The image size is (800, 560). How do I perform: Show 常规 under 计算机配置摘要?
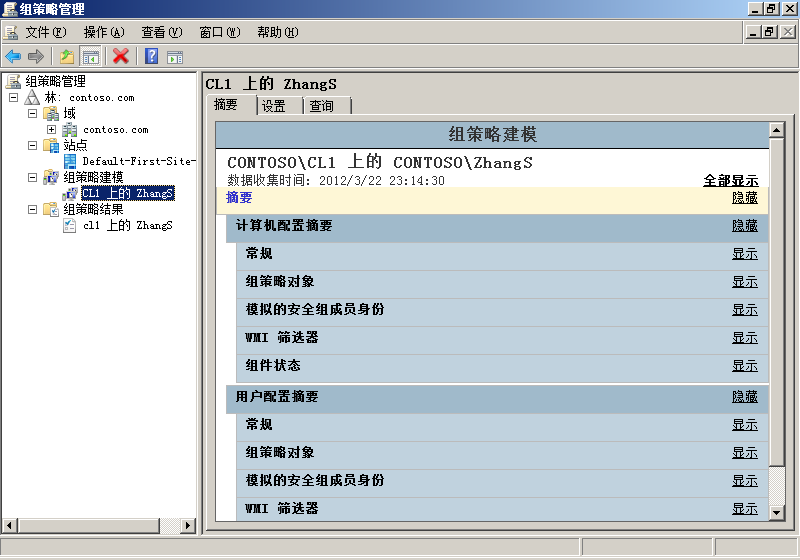pyautogui.click(x=745, y=253)
